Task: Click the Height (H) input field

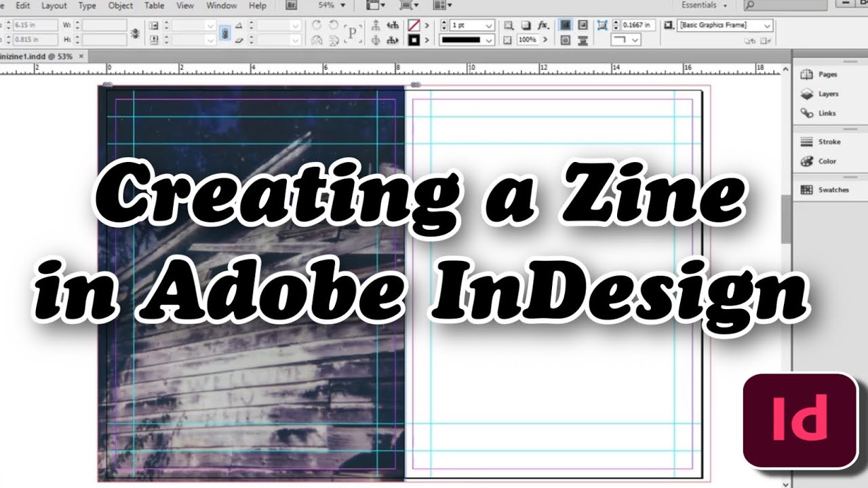Action: (x=105, y=40)
